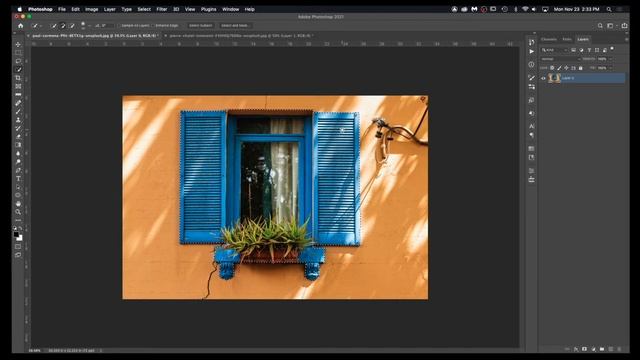
Task: Select the Pen tool
Action: tap(18, 170)
